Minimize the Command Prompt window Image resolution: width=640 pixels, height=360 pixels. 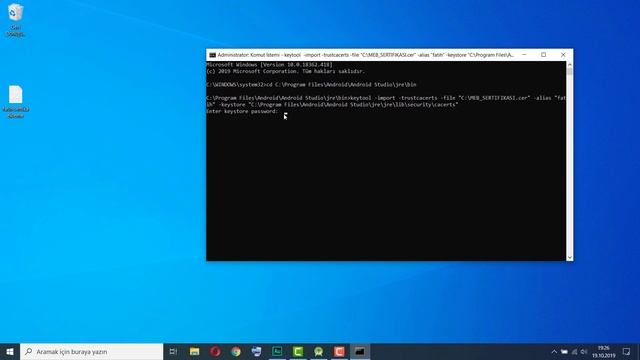[x=524, y=55]
